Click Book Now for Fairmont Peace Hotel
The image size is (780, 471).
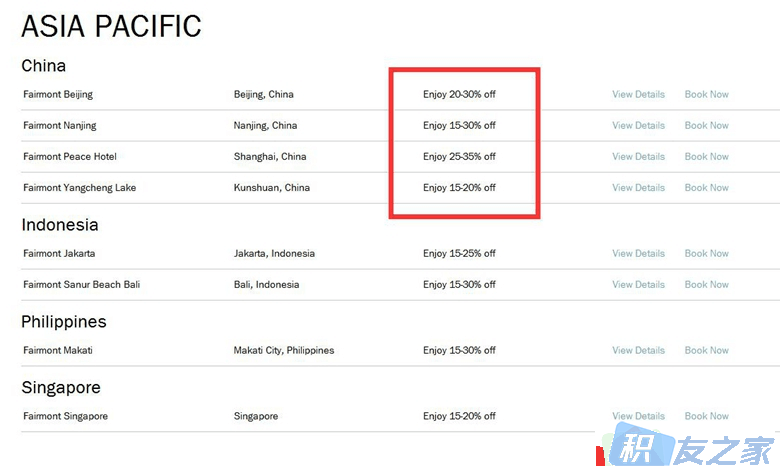706,157
